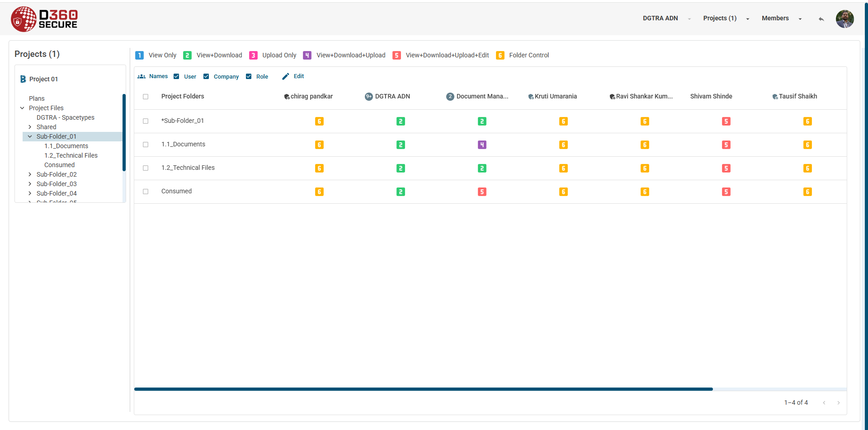Click the Edit pencil icon
Image resolution: width=868 pixels, height=430 pixels.
[286, 76]
